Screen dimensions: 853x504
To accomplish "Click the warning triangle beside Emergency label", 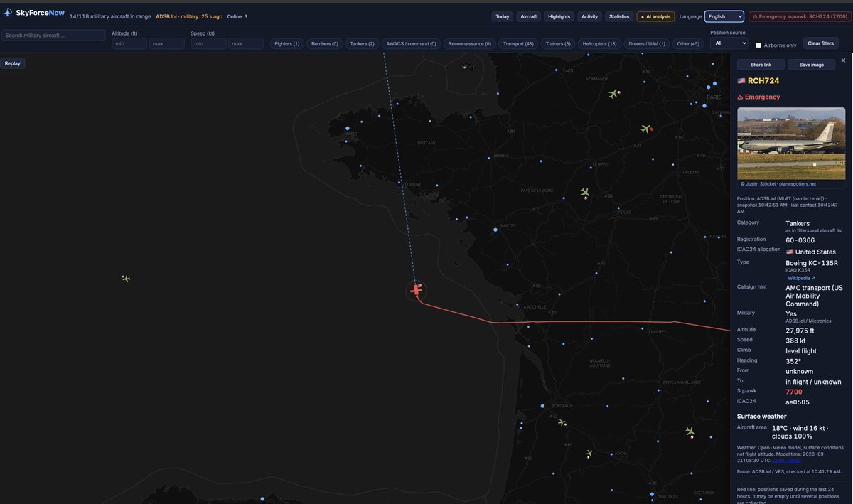I will coord(740,97).
